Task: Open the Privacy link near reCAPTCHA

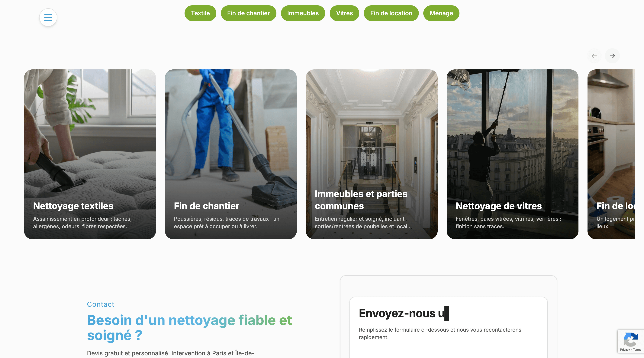Action: (625, 350)
